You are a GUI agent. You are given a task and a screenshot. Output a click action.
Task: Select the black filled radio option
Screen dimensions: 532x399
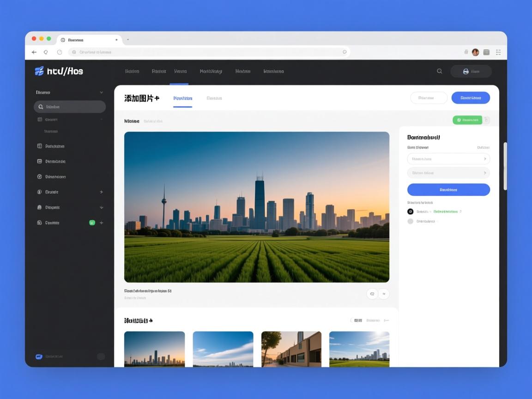[410, 212]
